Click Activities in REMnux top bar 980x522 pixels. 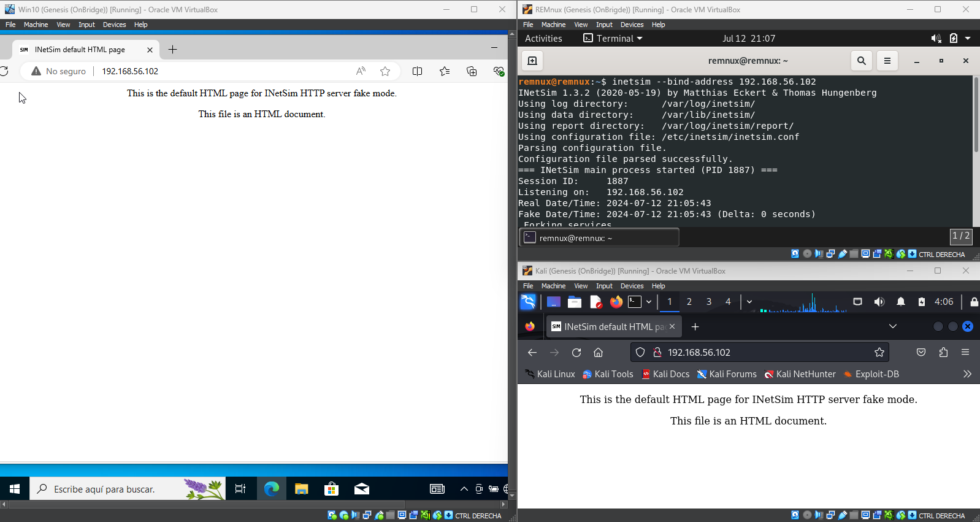tap(543, 39)
